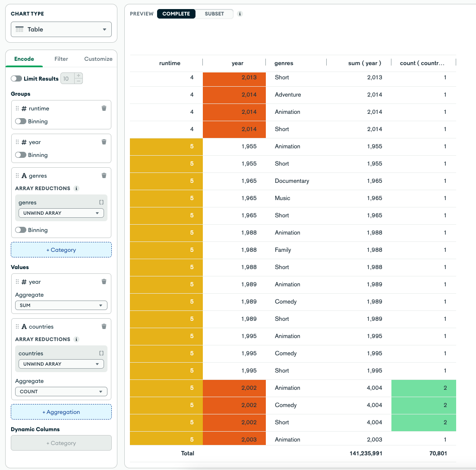Increase Limit Results with the plus stepper
This screenshot has width=476, height=470.
78,75
